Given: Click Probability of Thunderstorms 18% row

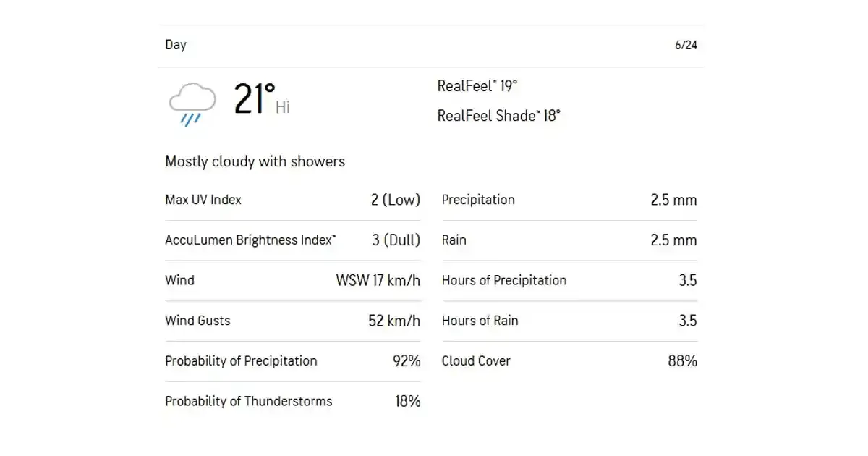Looking at the screenshot, I should 293,401.
